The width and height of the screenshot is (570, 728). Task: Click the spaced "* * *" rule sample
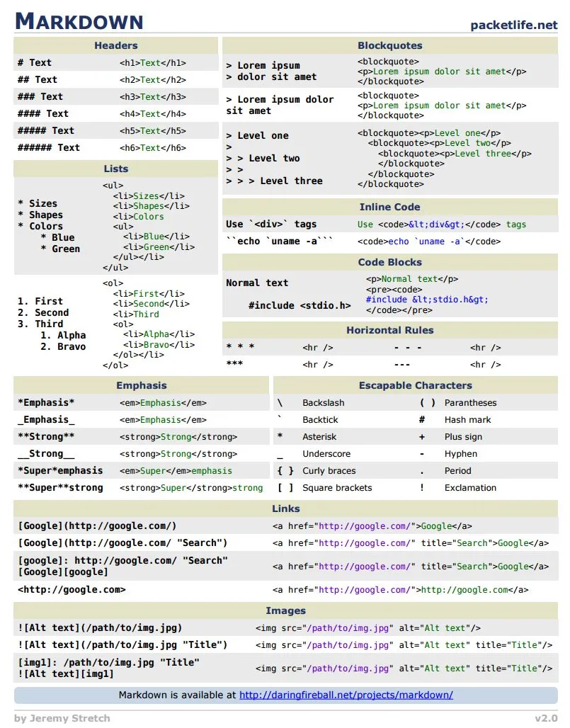pyautogui.click(x=241, y=347)
